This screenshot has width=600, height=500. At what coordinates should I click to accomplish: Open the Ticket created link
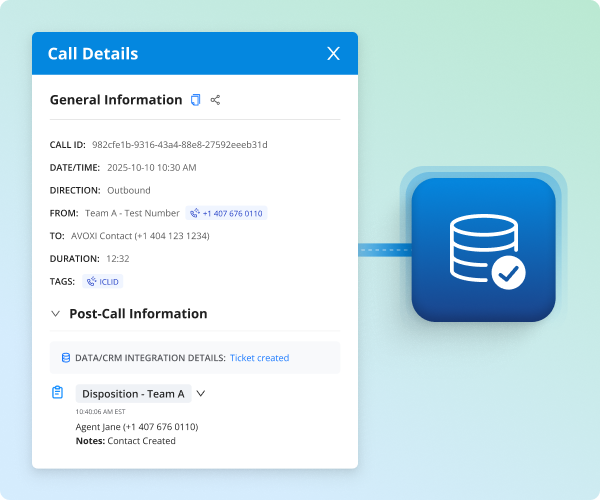pos(259,358)
